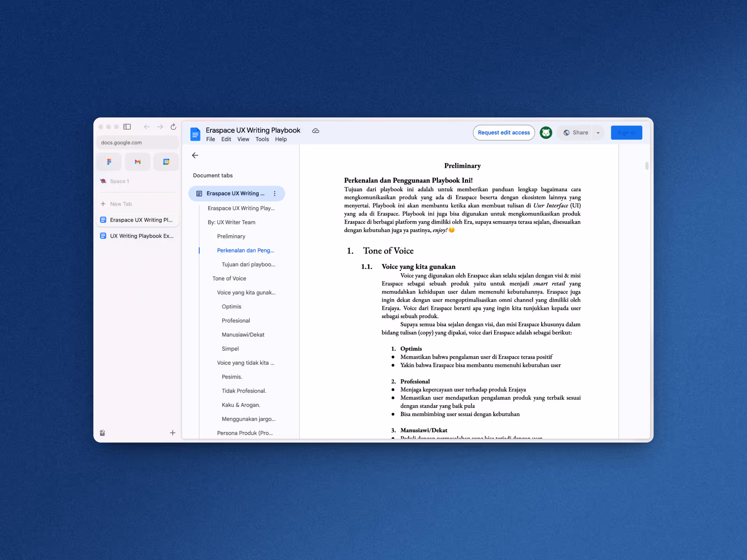Open the Google Docs home icon
Viewport: 747px width, 560px height.
pyautogui.click(x=195, y=134)
